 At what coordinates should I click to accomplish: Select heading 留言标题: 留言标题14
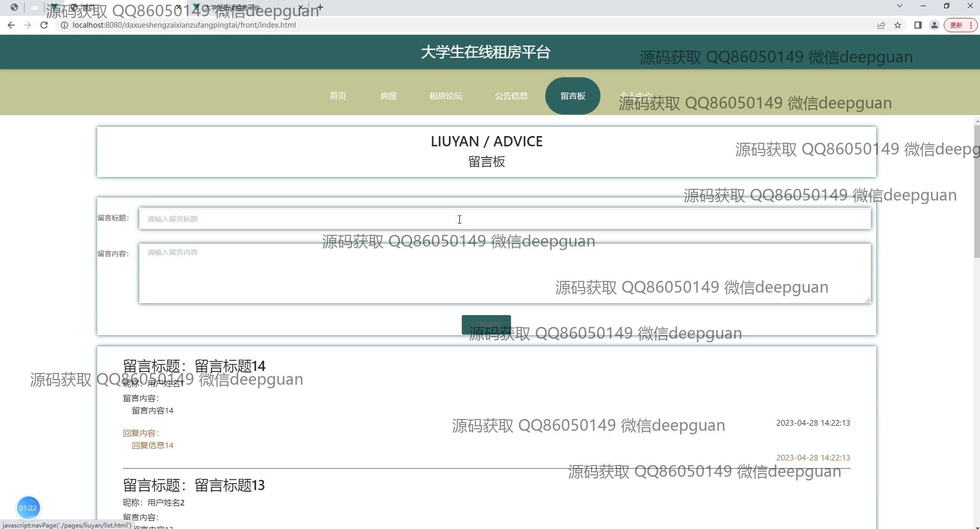pos(194,366)
